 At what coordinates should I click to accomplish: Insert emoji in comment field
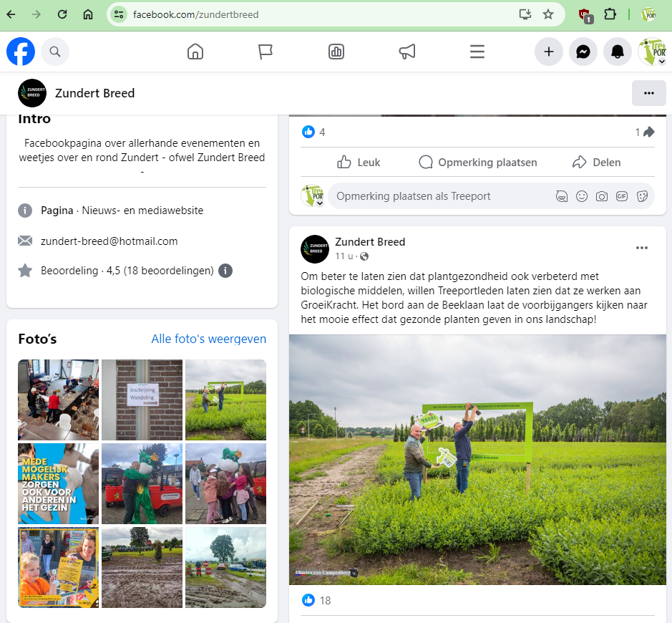tap(582, 196)
